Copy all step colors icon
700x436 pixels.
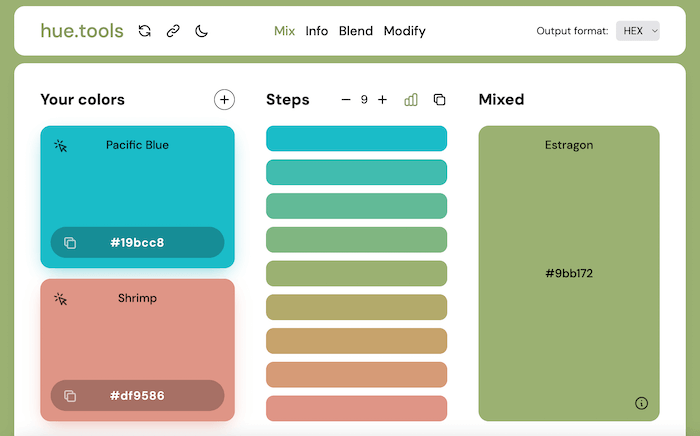439,99
